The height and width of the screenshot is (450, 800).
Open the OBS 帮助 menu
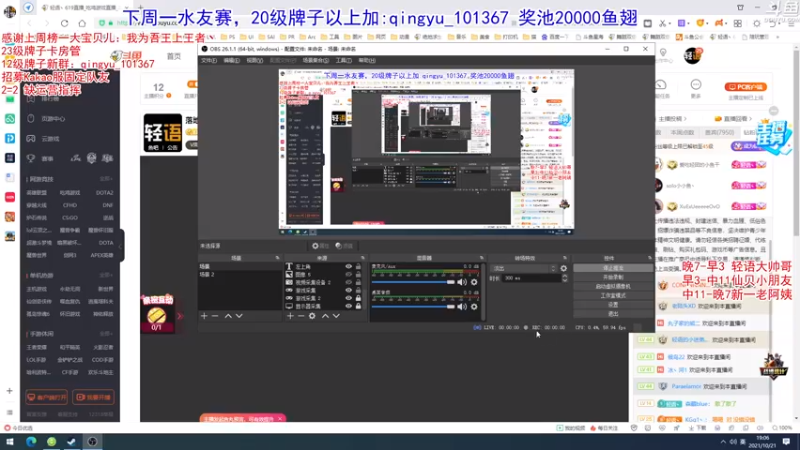click(x=367, y=60)
